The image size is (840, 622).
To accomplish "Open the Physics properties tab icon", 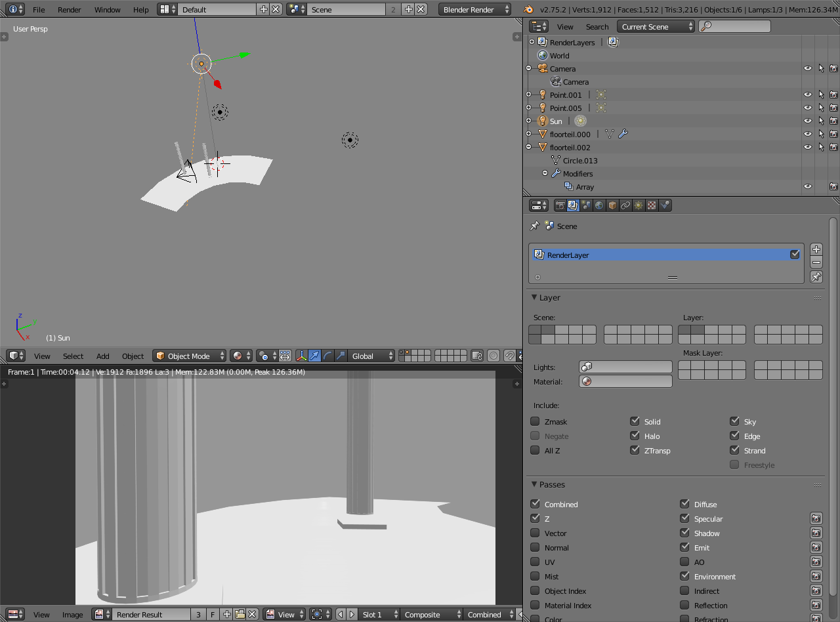I will point(665,205).
